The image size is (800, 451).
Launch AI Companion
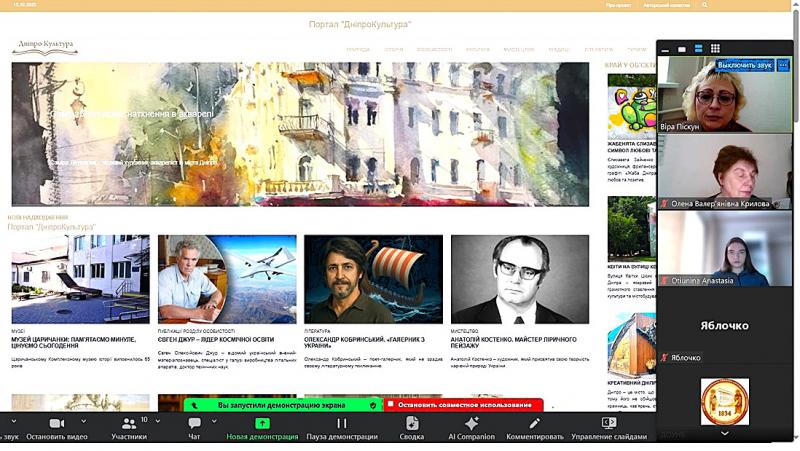click(x=471, y=424)
